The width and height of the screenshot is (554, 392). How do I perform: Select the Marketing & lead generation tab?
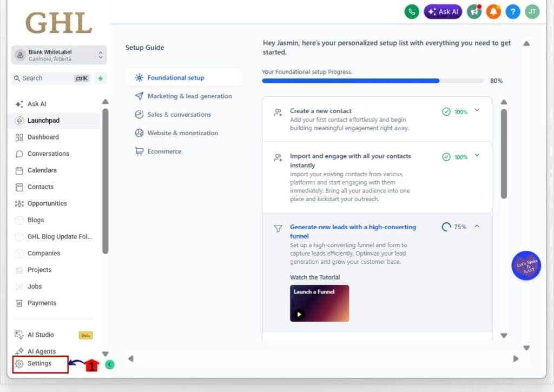click(184, 96)
